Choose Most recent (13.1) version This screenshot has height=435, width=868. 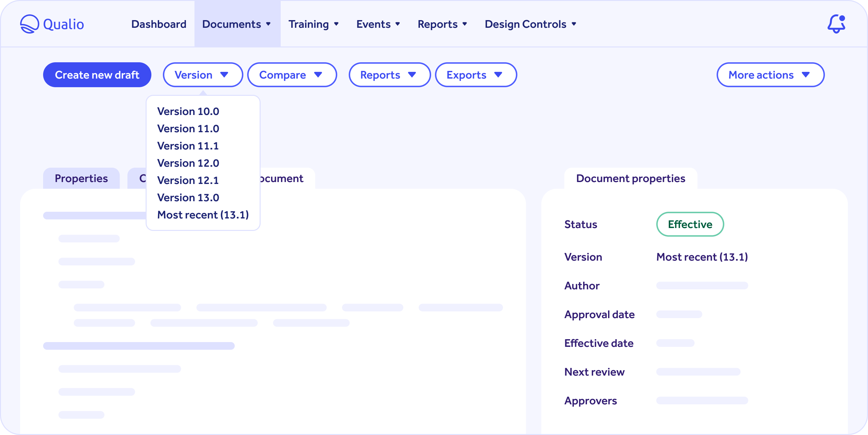203,215
